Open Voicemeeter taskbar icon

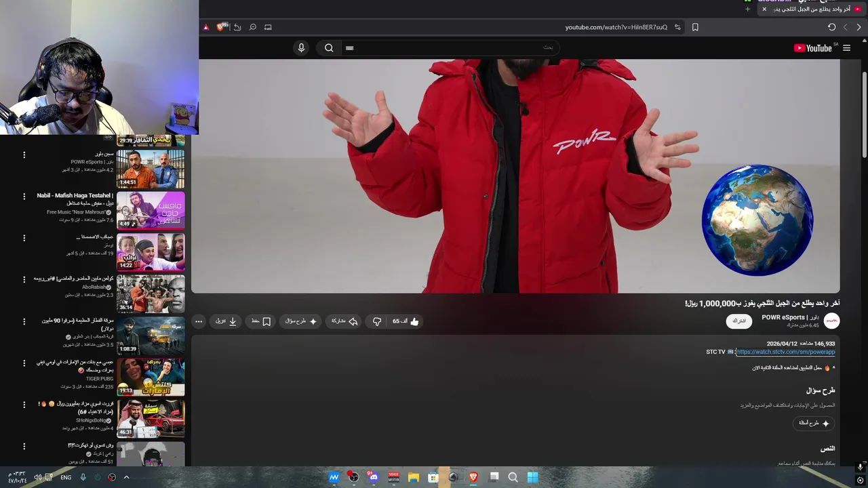tap(393, 477)
